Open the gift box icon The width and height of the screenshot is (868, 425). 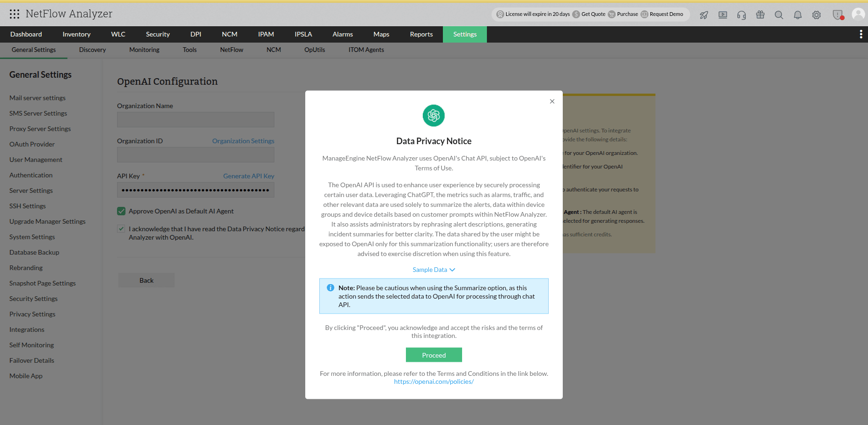pos(760,15)
